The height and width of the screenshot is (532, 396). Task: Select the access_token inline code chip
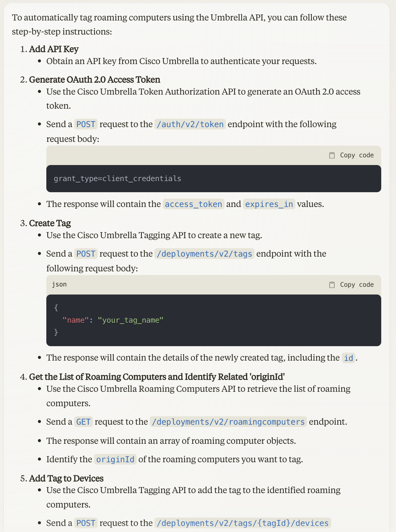point(193,204)
